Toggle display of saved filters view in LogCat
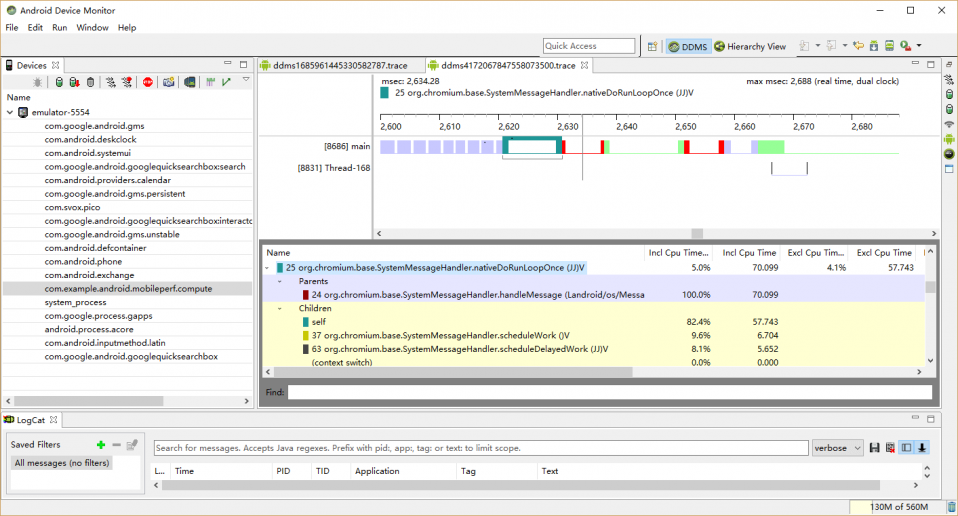The height and width of the screenshot is (516, 958). 906,448
